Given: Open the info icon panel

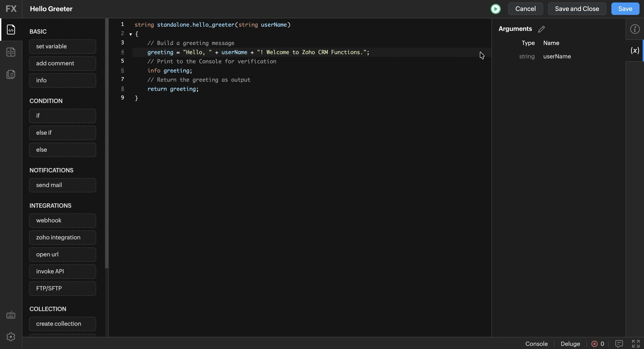Looking at the screenshot, I should (635, 29).
